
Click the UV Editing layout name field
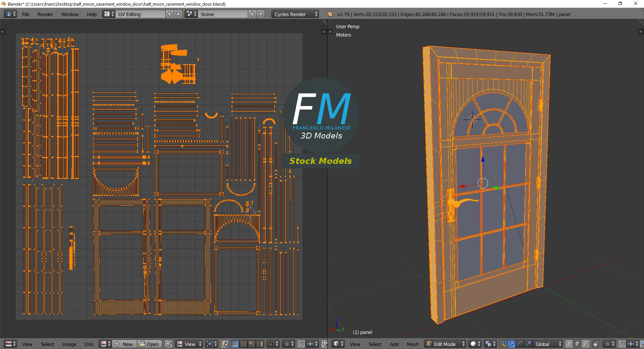(140, 14)
